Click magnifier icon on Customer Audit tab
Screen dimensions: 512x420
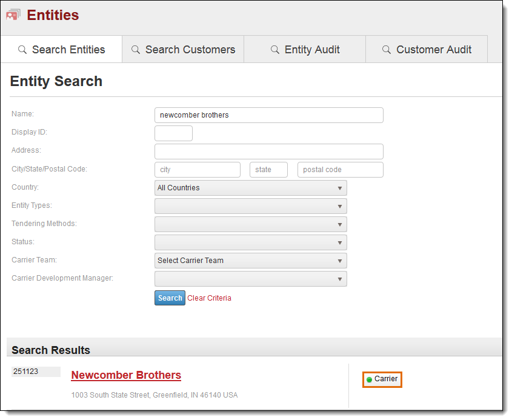[387, 50]
